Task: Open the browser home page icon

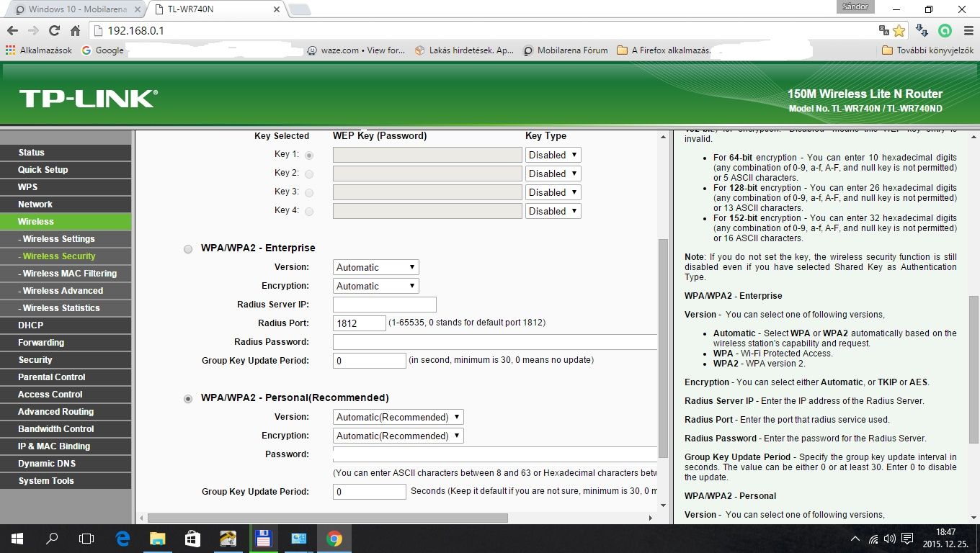Action: pyautogui.click(x=75, y=31)
